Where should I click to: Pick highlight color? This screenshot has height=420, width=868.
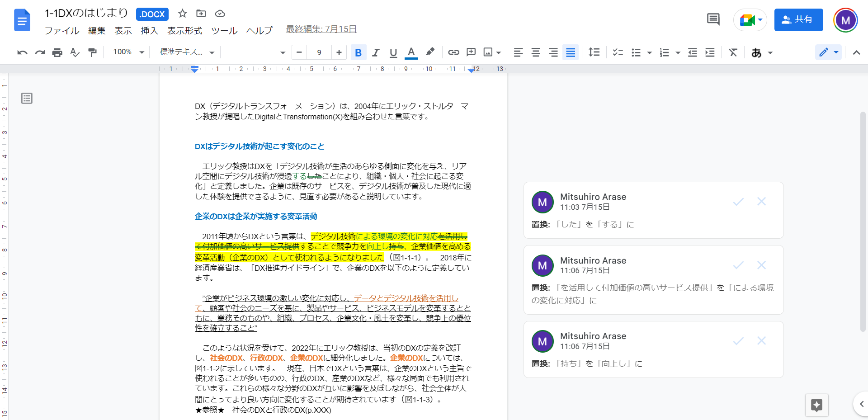pyautogui.click(x=430, y=52)
